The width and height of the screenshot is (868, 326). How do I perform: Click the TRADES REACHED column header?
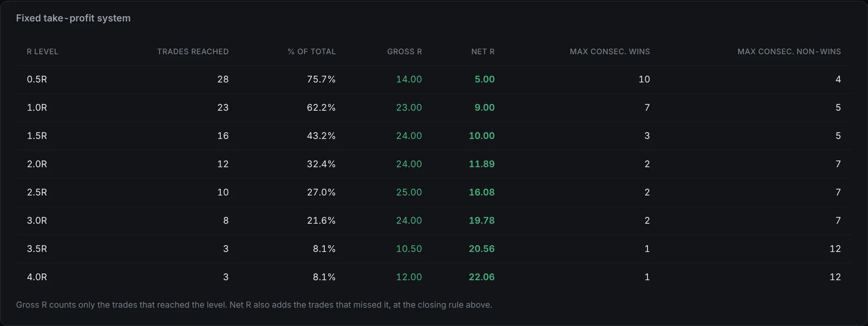(x=193, y=52)
